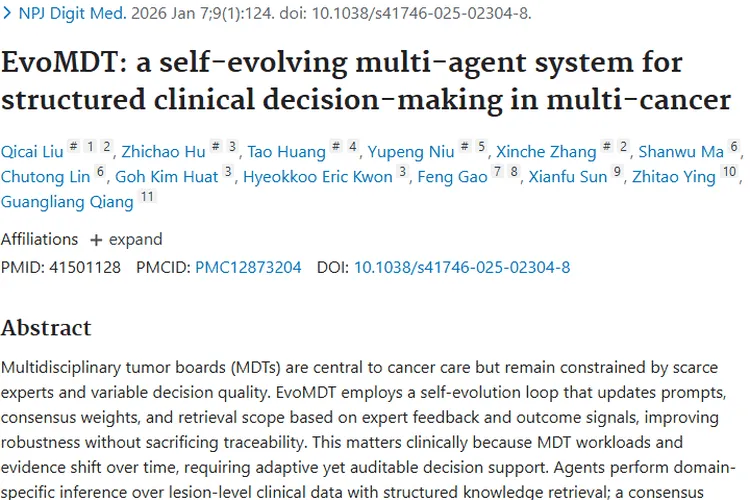The height and width of the screenshot is (500, 750).
Task: Open the DOI 10.1038/s41746-025-02304-8 link
Action: pos(462,267)
